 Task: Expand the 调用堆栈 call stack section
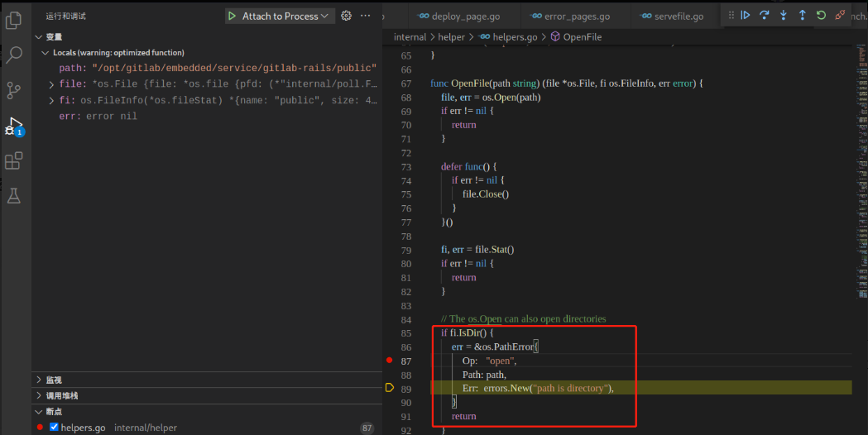[39, 395]
